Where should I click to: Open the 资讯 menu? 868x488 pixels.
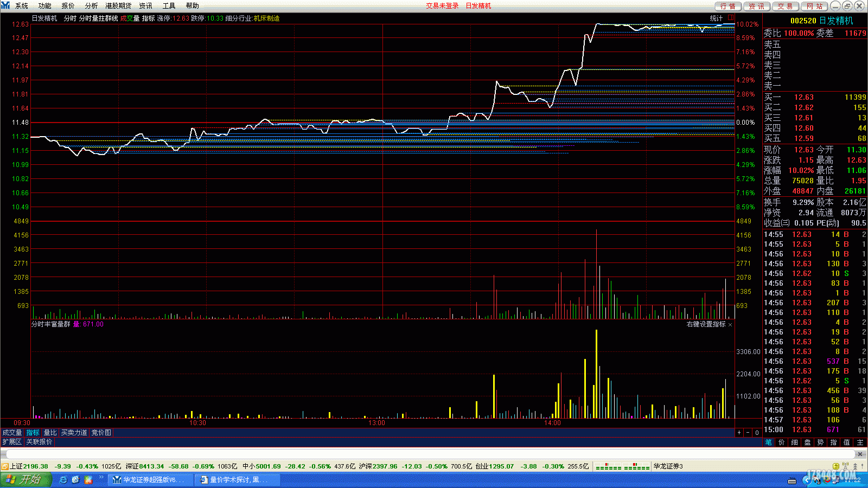(145, 6)
